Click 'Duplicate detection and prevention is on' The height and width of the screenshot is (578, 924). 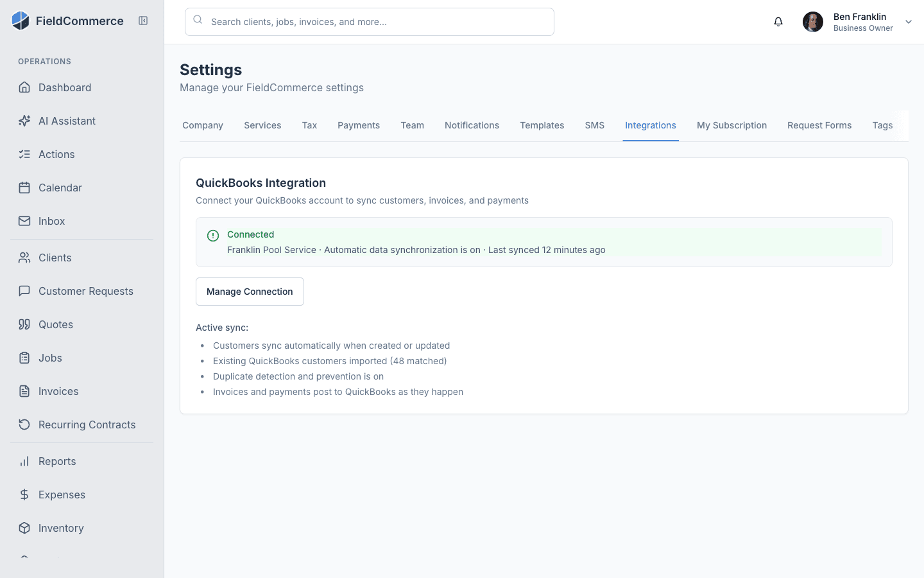298,376
